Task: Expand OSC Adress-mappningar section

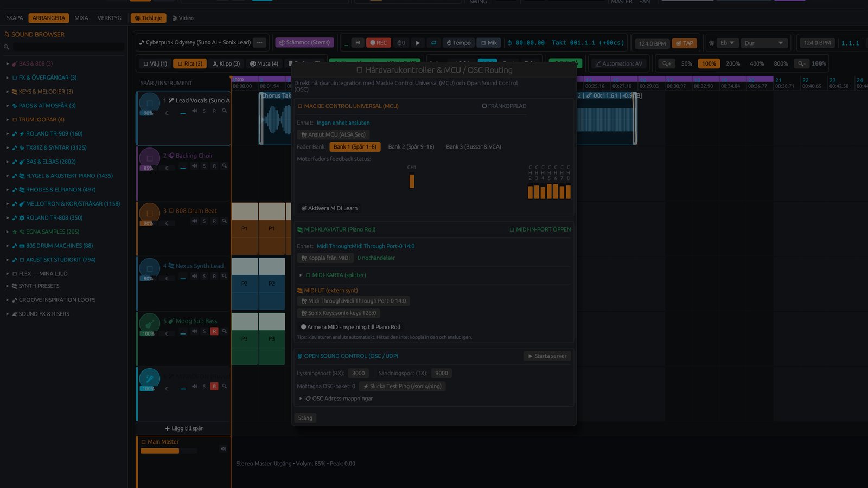Action: (x=301, y=399)
